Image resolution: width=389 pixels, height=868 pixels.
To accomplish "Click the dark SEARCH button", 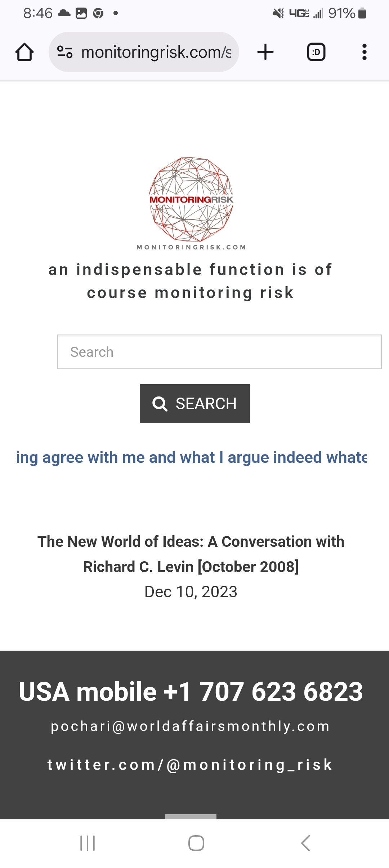I will tap(195, 404).
